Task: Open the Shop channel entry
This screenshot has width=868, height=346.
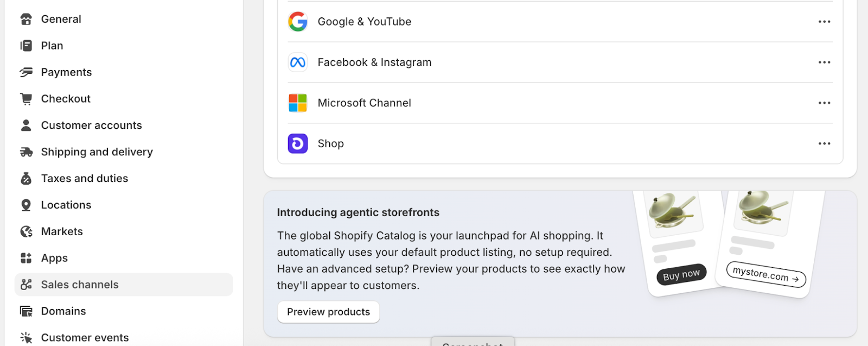Action: (x=560, y=144)
